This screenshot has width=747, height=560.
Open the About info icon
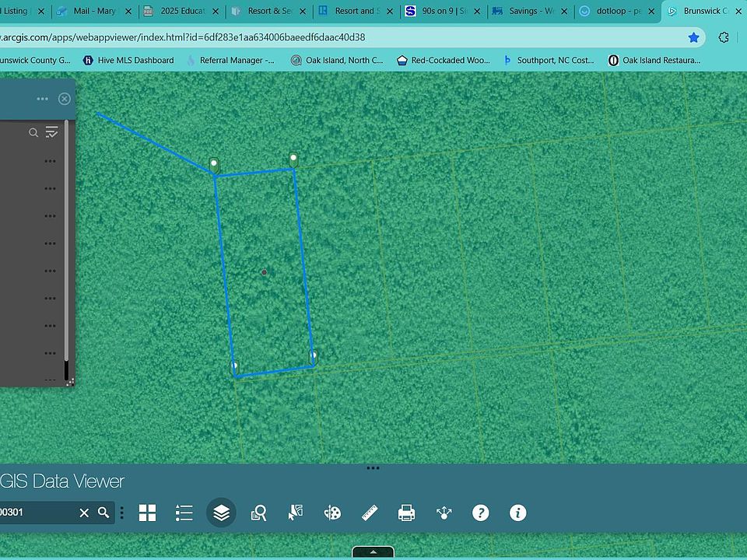tap(517, 513)
